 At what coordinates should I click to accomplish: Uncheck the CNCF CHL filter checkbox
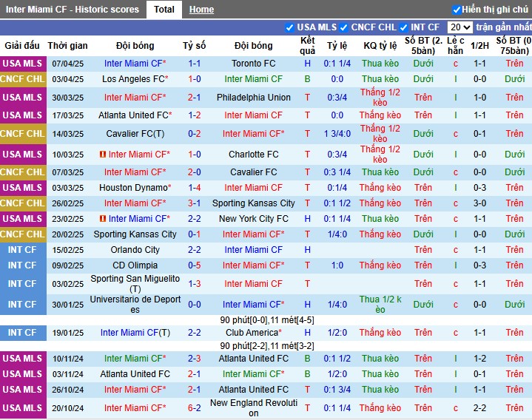(344, 27)
